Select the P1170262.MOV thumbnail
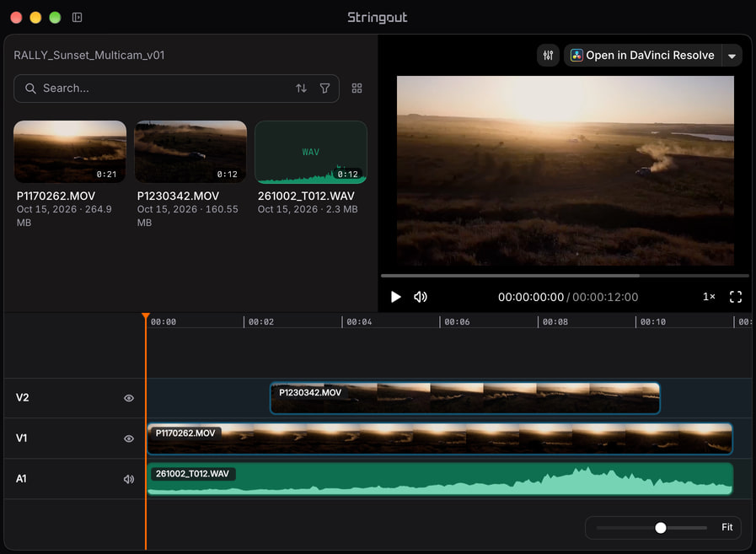 (x=70, y=152)
